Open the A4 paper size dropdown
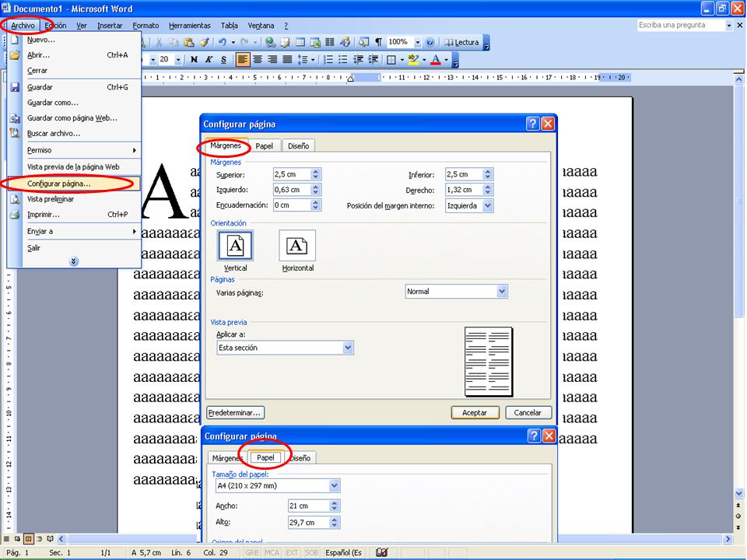 point(335,485)
